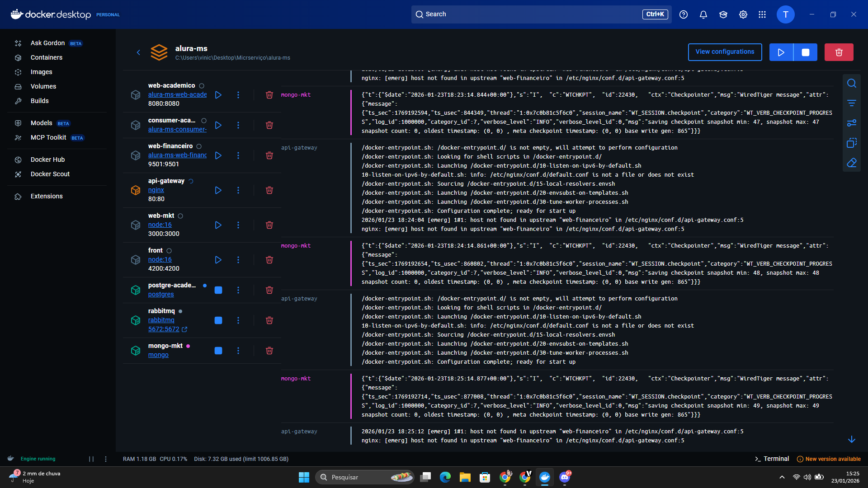Screen dimensions: 868x488
Task: Open Docker Desktop notifications bell
Action: click(703, 14)
